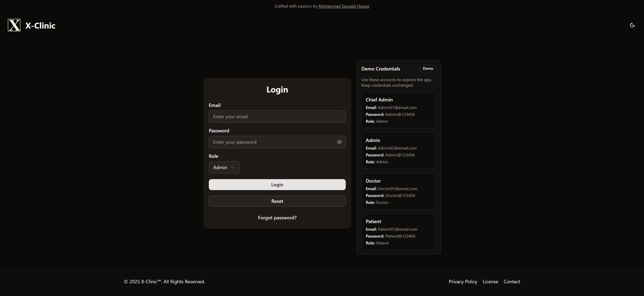Open the Forgot password? link
Screen dimensions: 644x296
click(277, 218)
